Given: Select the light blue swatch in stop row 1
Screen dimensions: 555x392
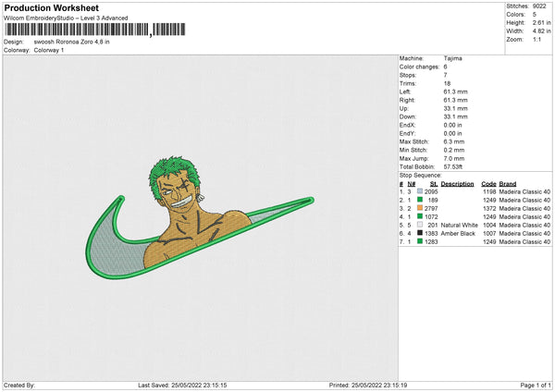Looking at the screenshot, I should point(420,191).
